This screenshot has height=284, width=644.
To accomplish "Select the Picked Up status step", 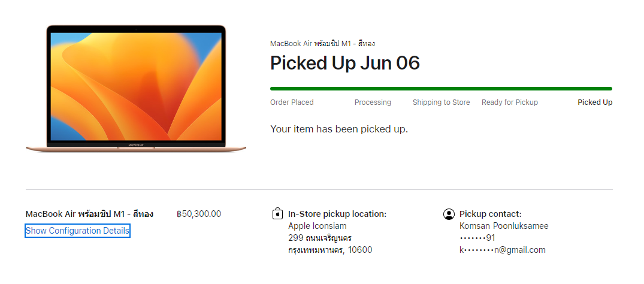I will 594,102.
